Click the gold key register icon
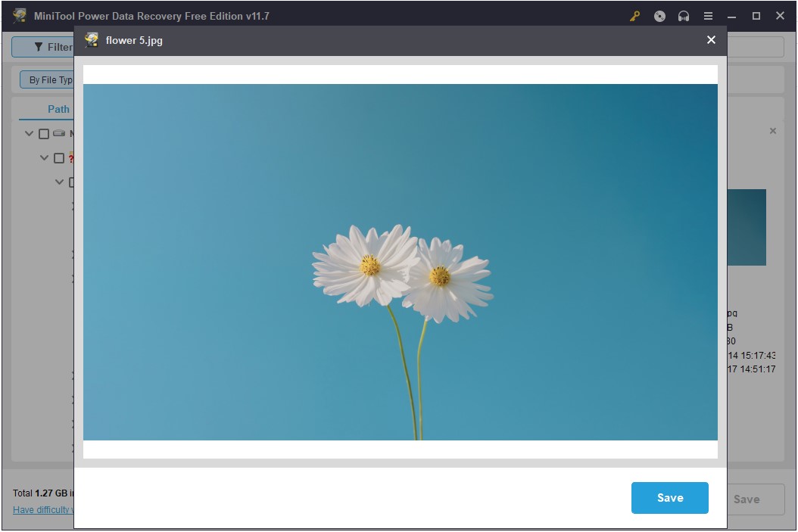This screenshot has width=798, height=532. (x=635, y=17)
